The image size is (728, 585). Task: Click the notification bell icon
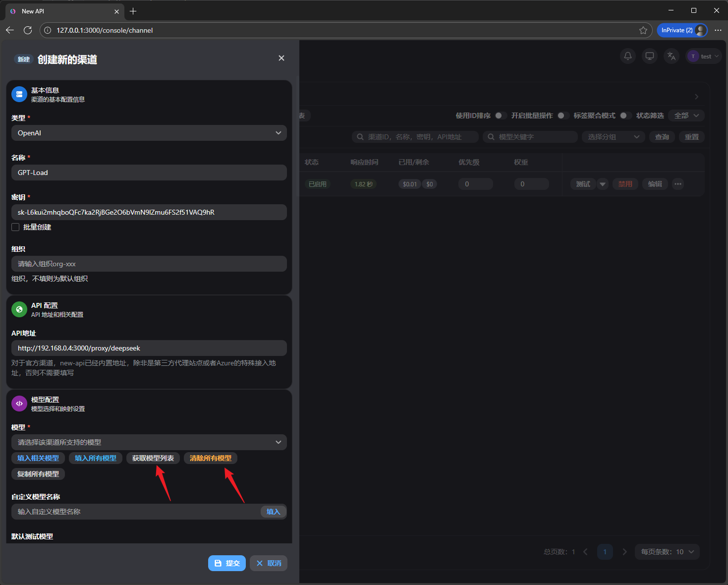tap(628, 56)
